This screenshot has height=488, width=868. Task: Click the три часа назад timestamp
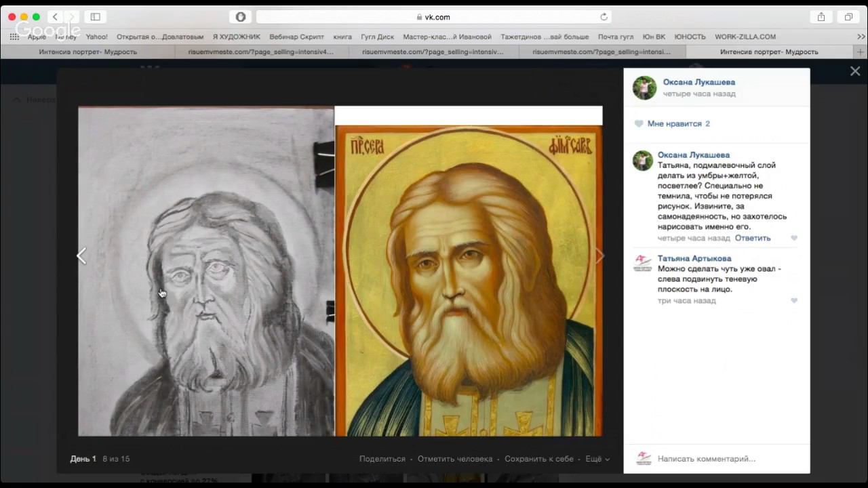point(687,300)
